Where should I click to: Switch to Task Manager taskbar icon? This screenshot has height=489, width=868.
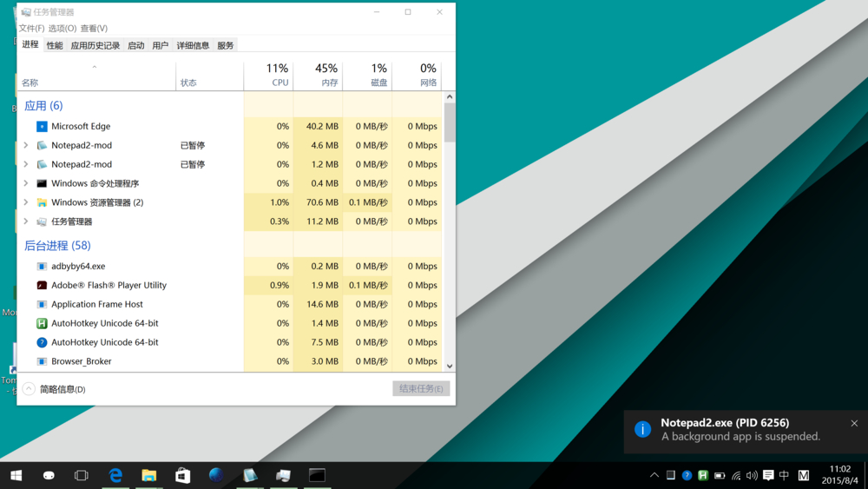tap(284, 475)
